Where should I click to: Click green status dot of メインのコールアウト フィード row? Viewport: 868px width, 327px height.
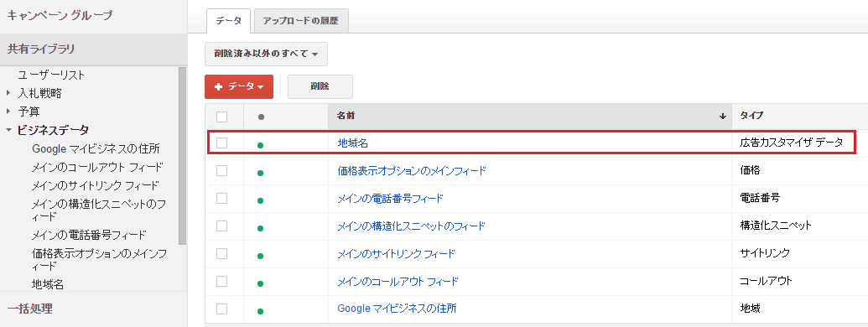tap(260, 283)
